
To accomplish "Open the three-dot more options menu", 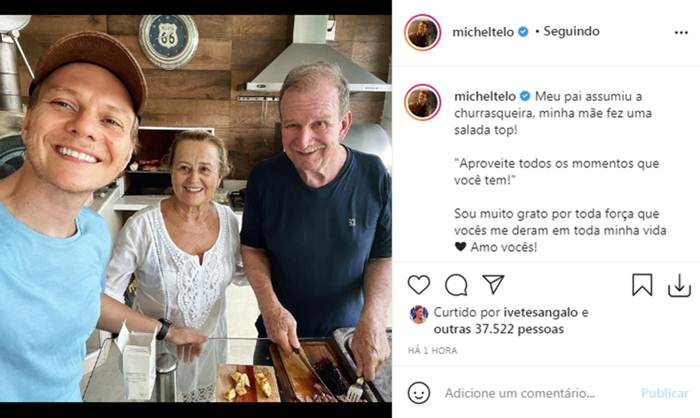I will [x=681, y=32].
